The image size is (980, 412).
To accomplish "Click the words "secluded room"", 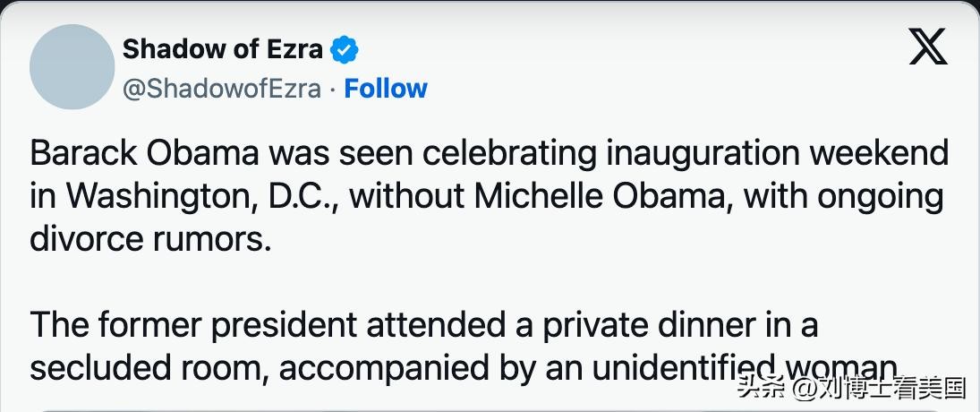I will (x=144, y=367).
